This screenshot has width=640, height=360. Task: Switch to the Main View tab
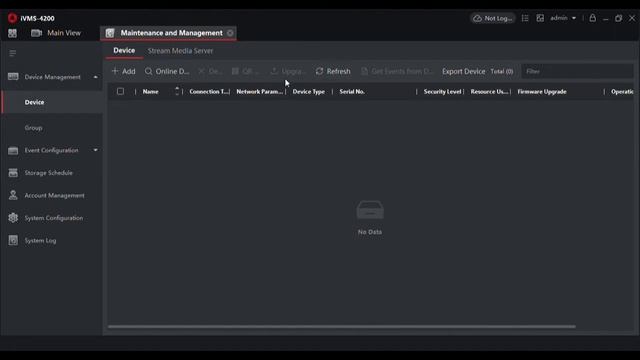[56, 33]
